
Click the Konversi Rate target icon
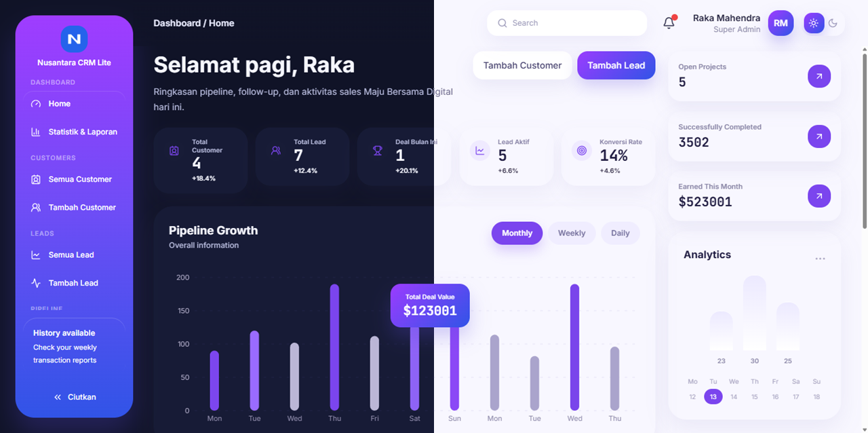[x=582, y=151]
